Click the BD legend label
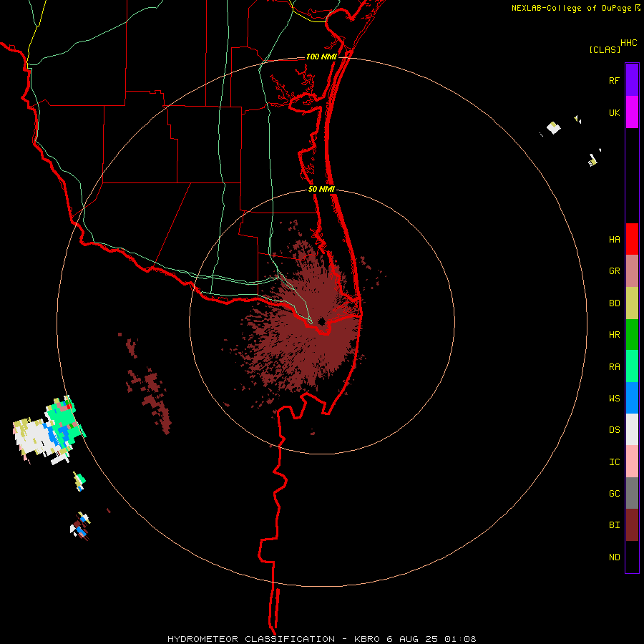This screenshot has height=644, width=644. (614, 303)
